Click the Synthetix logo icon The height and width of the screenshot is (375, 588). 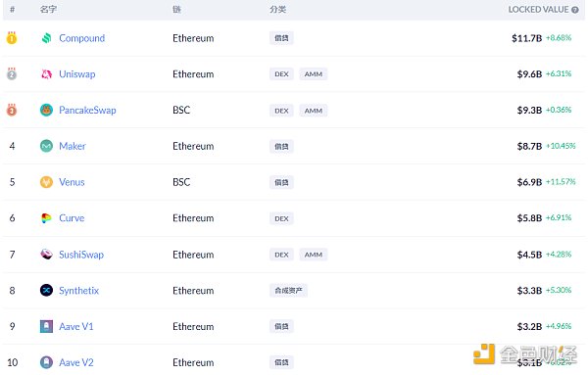pos(46,291)
